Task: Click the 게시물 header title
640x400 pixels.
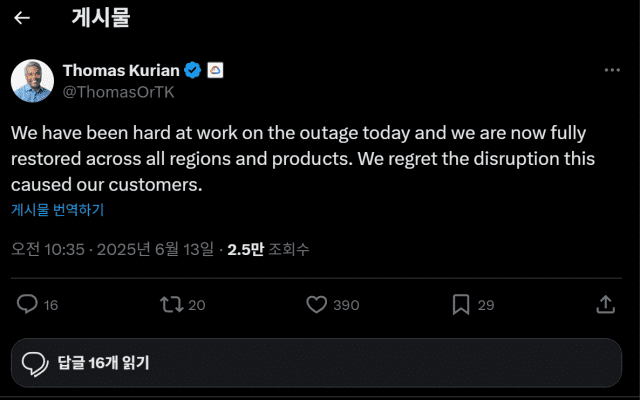Action: 101,18
